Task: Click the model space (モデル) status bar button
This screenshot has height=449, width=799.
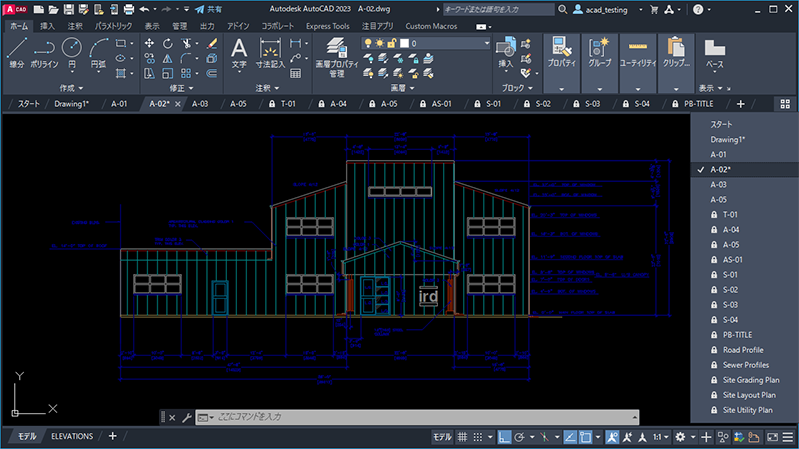Action: click(x=442, y=437)
